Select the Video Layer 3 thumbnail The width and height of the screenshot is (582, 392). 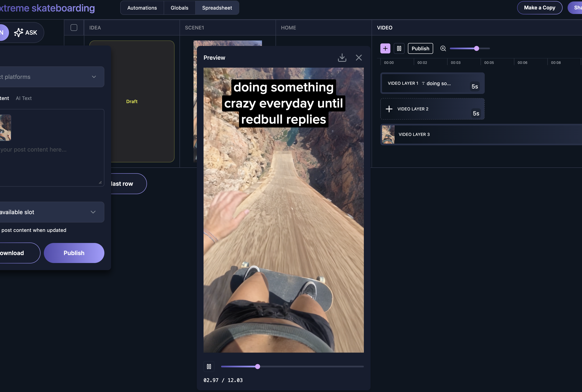388,134
